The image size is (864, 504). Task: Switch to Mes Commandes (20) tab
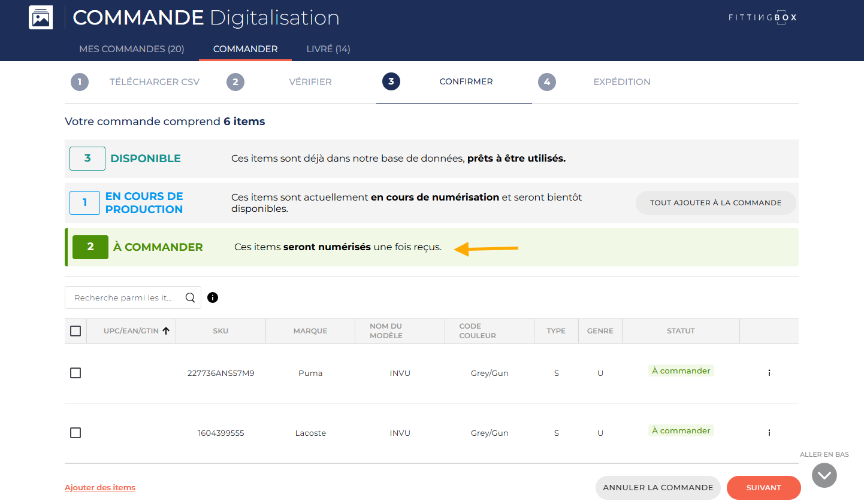132,49
